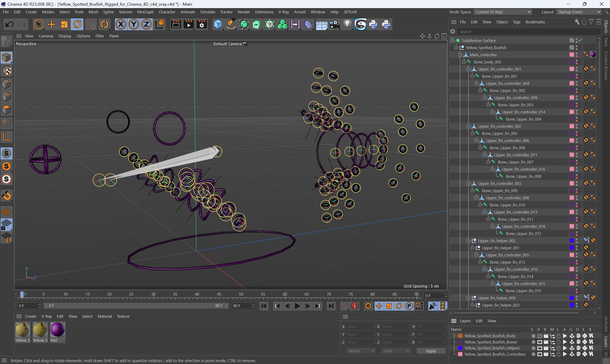
Task: Click the MoGraph Cloner icon
Action: pyautogui.click(x=282, y=24)
